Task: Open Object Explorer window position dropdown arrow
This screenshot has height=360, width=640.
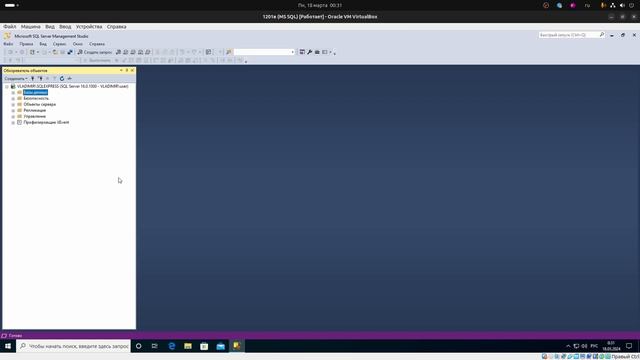Action: tap(121, 71)
